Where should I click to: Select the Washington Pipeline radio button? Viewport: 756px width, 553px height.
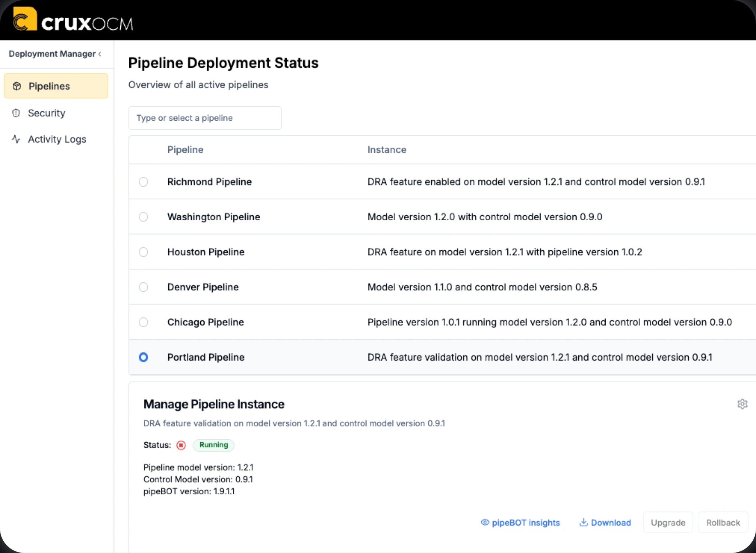[143, 217]
